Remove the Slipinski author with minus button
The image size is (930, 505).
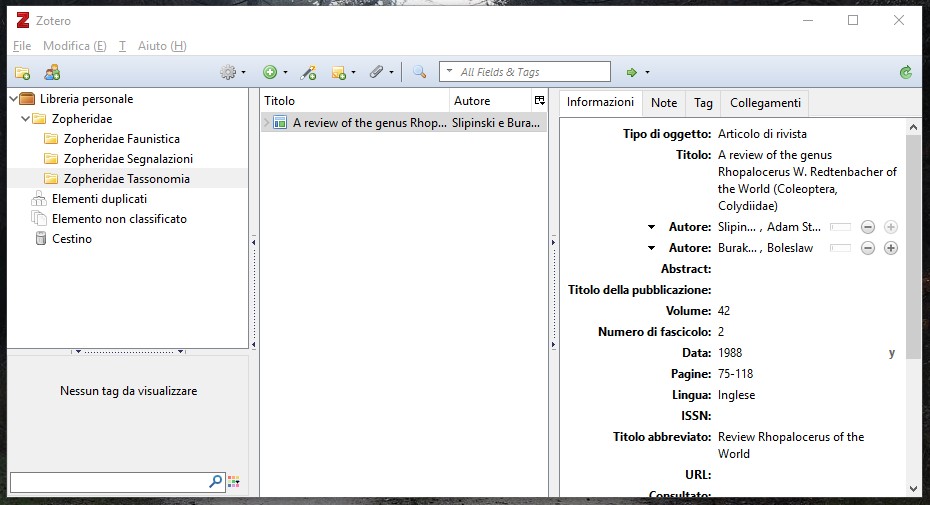(868, 227)
